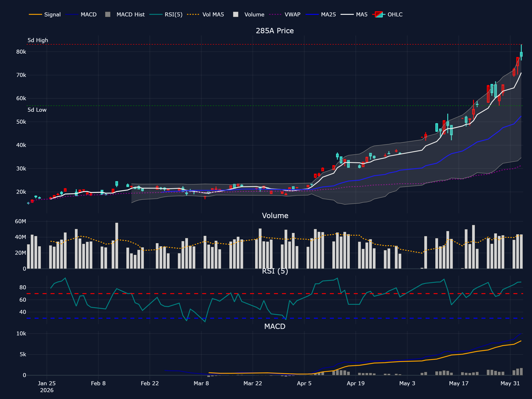
Task: Click the Apr 5 date label
Action: coord(304,383)
